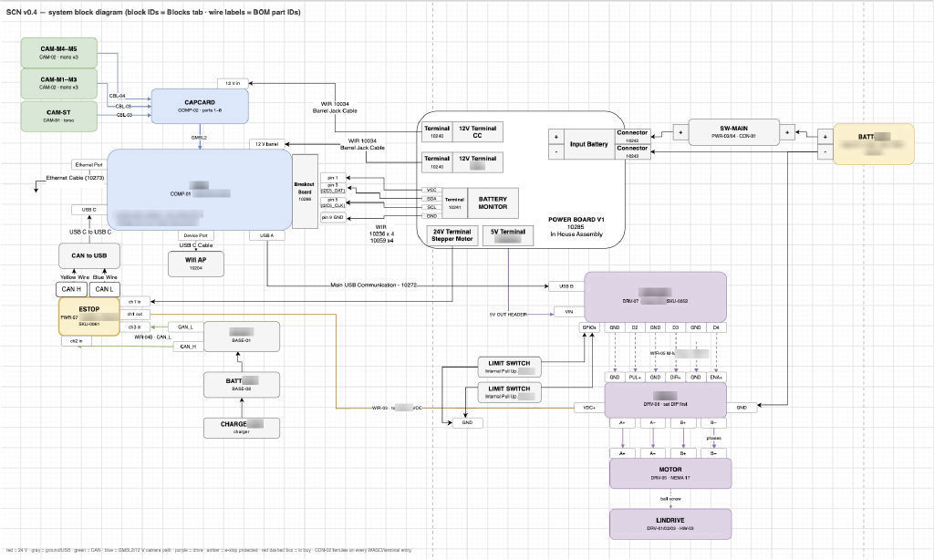
Task: Click the 12 V barrel port
Action: (x=267, y=144)
